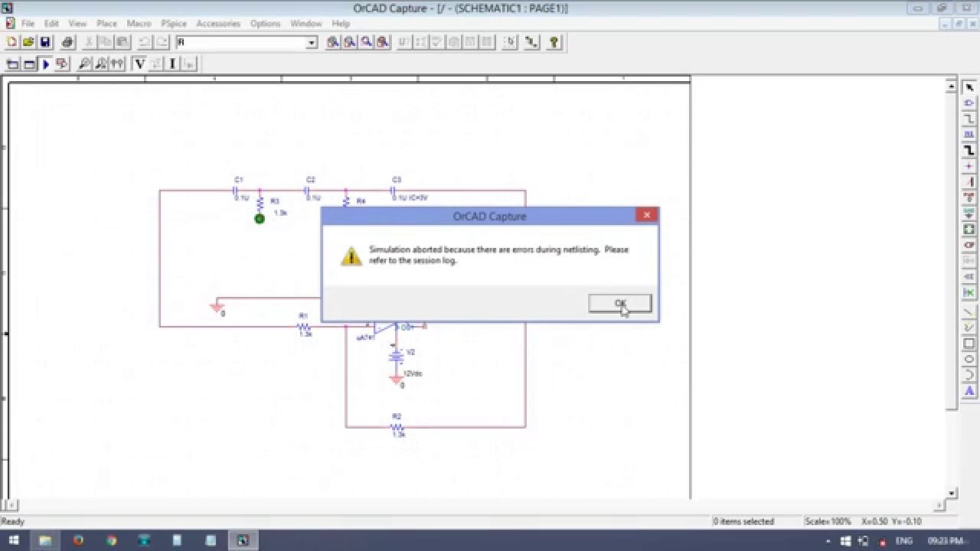The width and height of the screenshot is (980, 551).
Task: Open the Project Manager icon
Action: click(531, 42)
